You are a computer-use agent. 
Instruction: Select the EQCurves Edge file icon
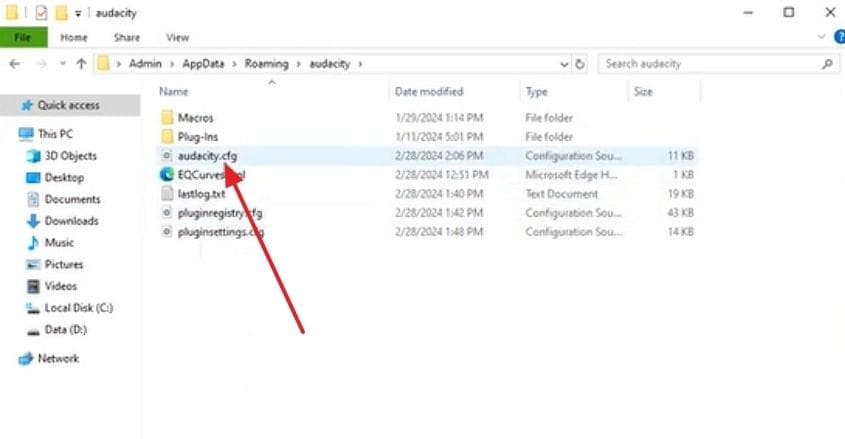pos(167,175)
